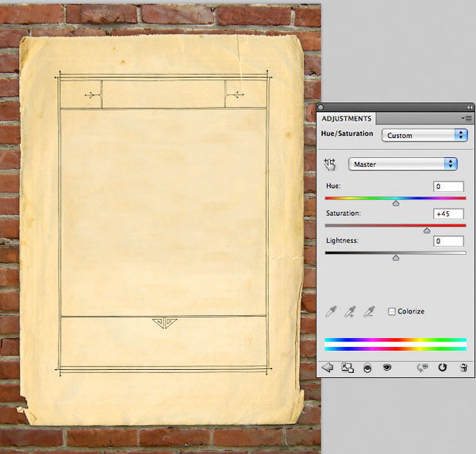The image size is (476, 454).
Task: Toggle adjustment layer visibility eye
Action: click(387, 367)
